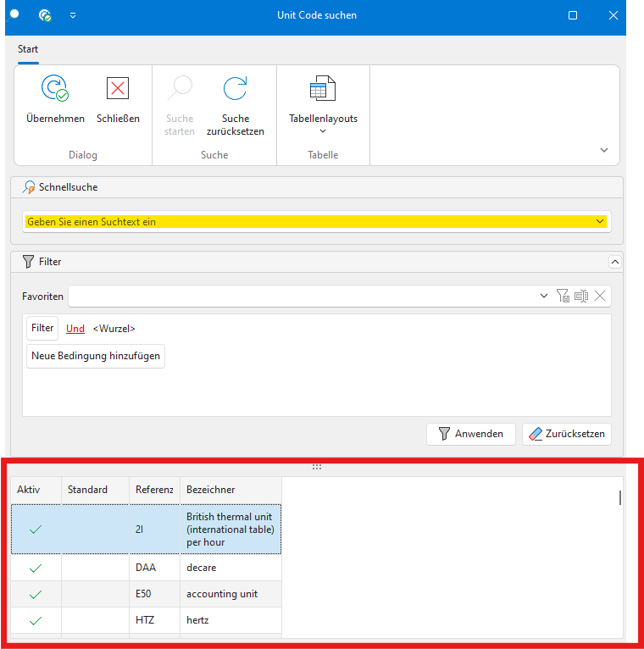Collapse the Filter panel with the chevron
Image resolution: width=644 pixels, height=649 pixels.
point(615,262)
